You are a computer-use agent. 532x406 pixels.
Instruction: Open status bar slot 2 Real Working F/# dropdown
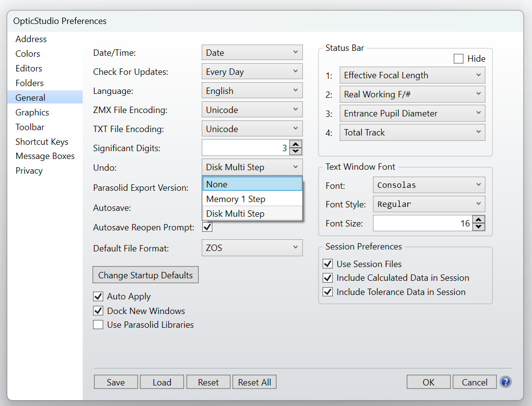pos(412,94)
